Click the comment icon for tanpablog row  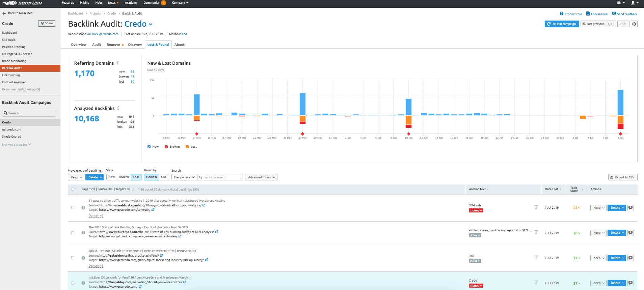630,283
